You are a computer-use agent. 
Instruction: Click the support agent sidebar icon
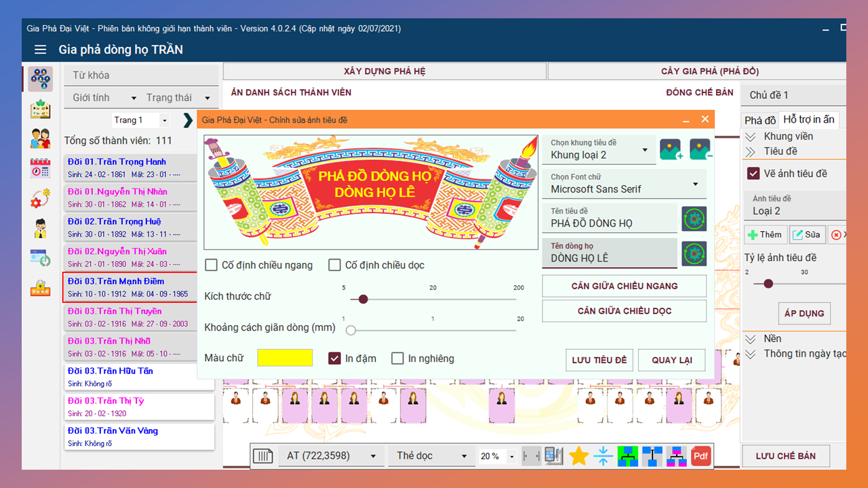41,228
